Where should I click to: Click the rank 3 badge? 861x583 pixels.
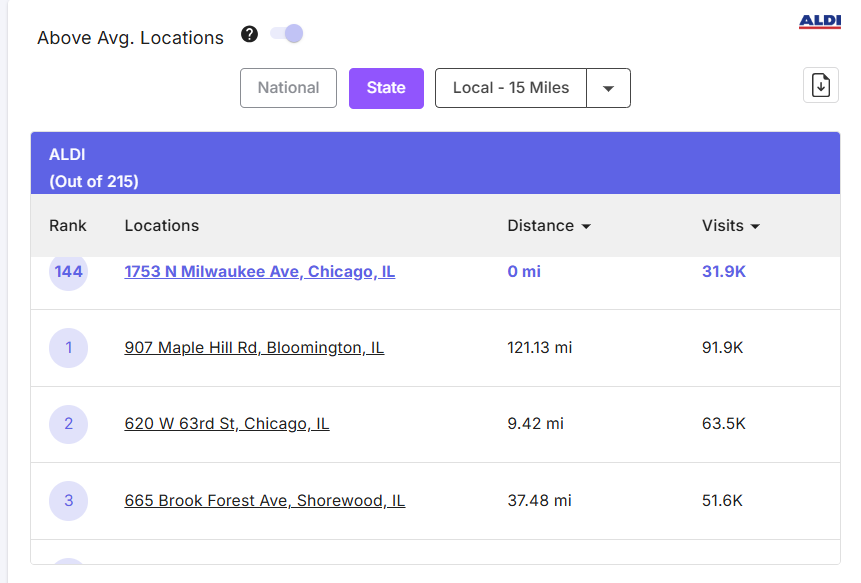point(69,501)
